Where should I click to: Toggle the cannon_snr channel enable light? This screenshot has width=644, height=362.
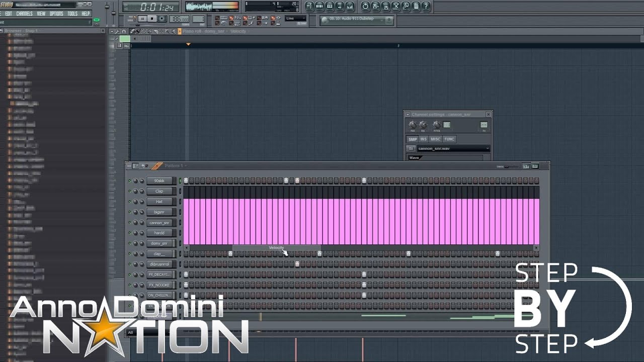click(129, 223)
